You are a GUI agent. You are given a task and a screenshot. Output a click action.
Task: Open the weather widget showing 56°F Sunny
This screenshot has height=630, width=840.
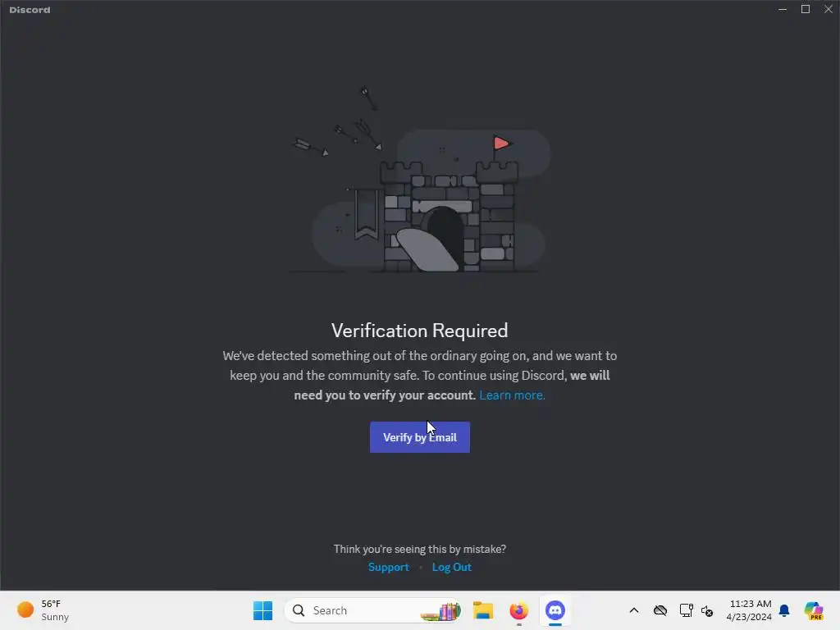point(43,610)
